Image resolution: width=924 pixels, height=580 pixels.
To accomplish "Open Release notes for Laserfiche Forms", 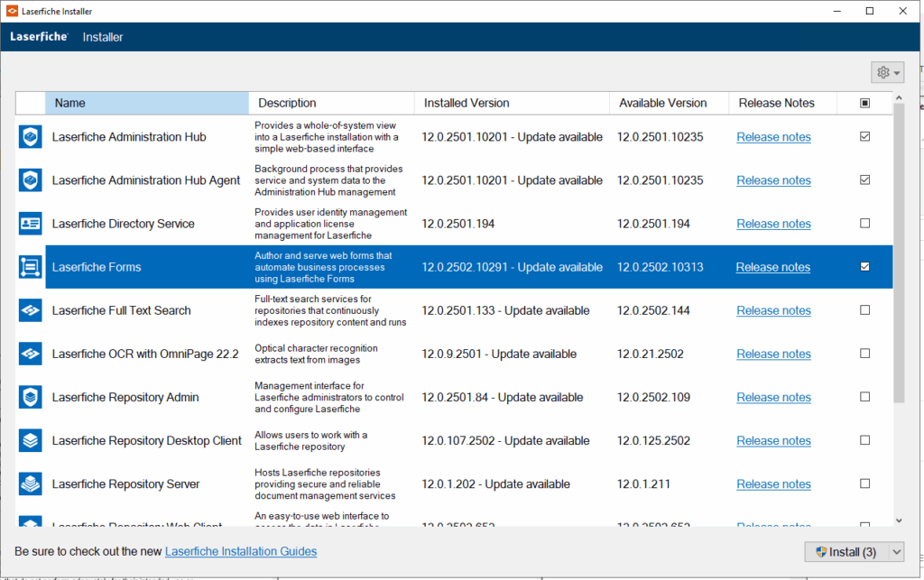I will [x=772, y=267].
